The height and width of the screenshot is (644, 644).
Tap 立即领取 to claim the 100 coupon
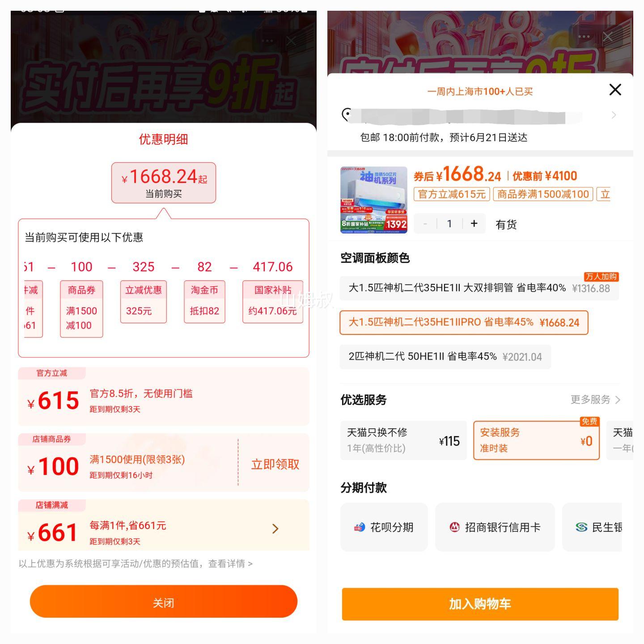275,464
